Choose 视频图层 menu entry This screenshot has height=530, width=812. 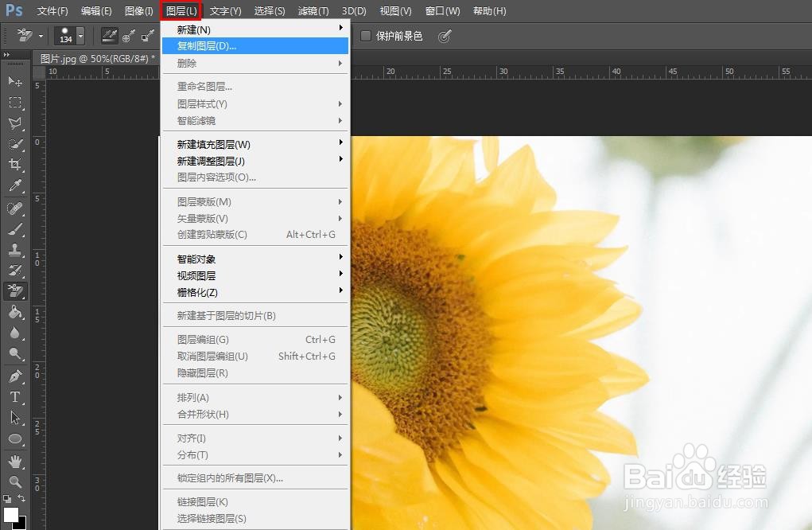[x=255, y=275]
